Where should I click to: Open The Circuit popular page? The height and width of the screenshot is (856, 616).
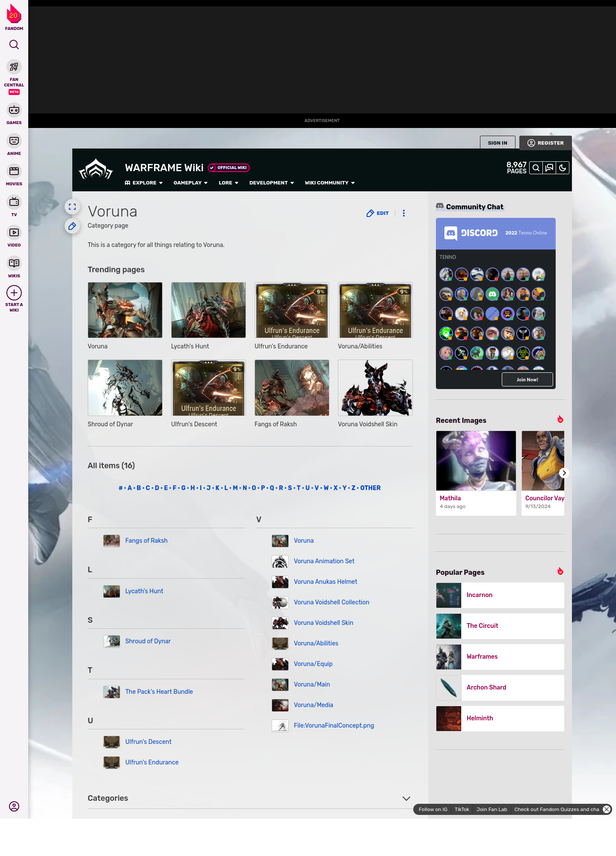(500, 626)
